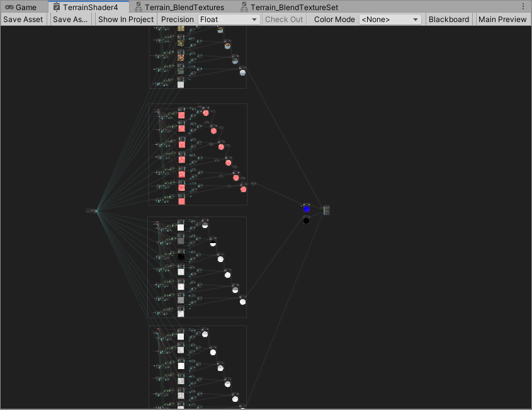
Task: Select the black sphere preview node
Action: pos(306,220)
